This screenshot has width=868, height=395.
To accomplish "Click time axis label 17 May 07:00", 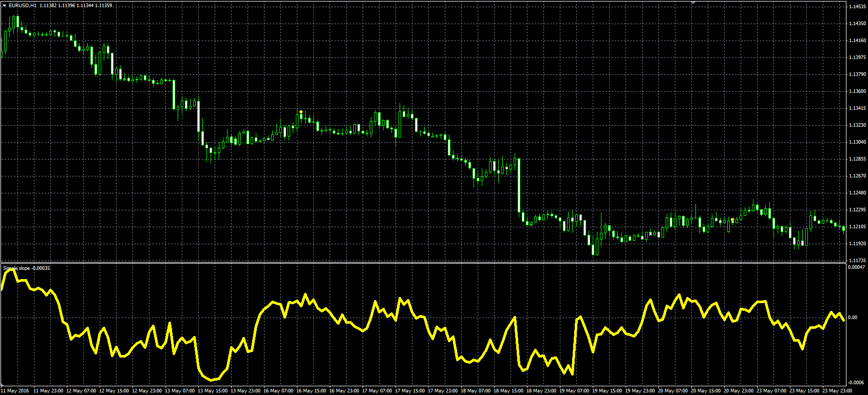I will [377, 391].
